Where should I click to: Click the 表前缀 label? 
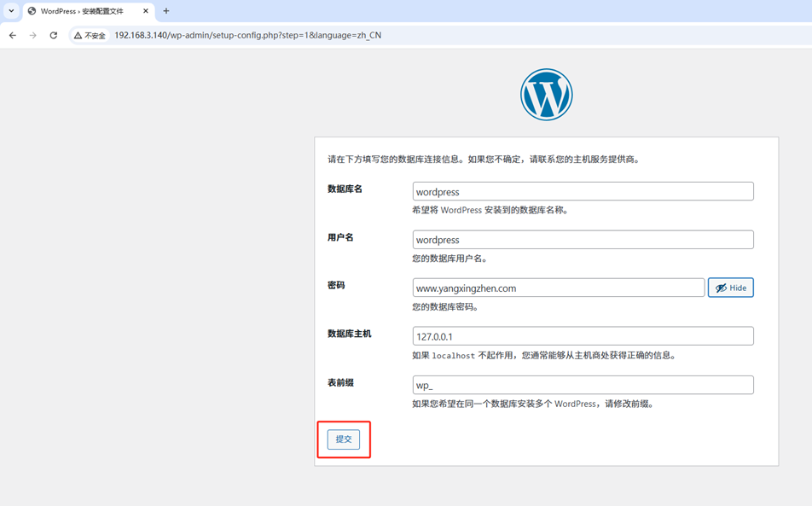click(340, 383)
